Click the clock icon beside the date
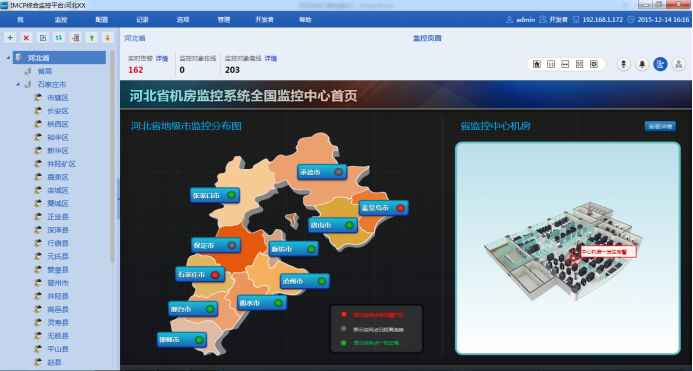Image resolution: width=693 pixels, height=371 pixels. click(x=631, y=19)
